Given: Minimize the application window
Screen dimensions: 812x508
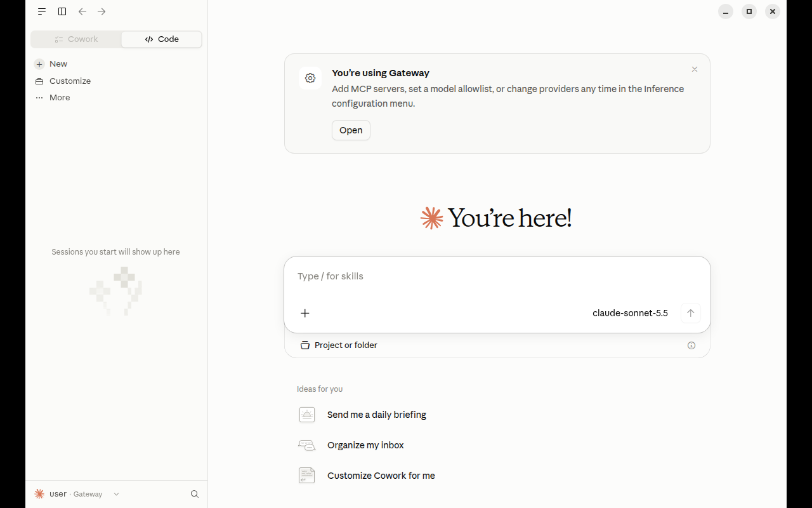Looking at the screenshot, I should [x=726, y=11].
